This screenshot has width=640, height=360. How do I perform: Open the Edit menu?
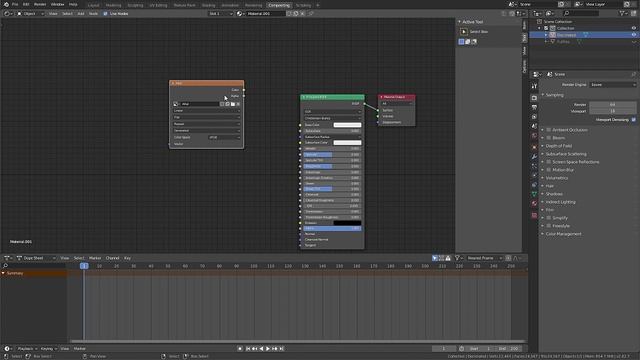point(26,4)
